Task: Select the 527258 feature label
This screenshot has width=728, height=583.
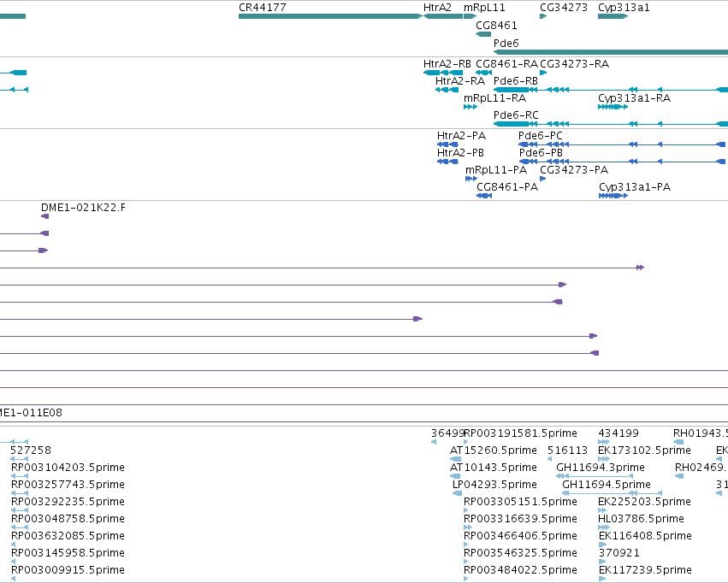Action: 31,450
